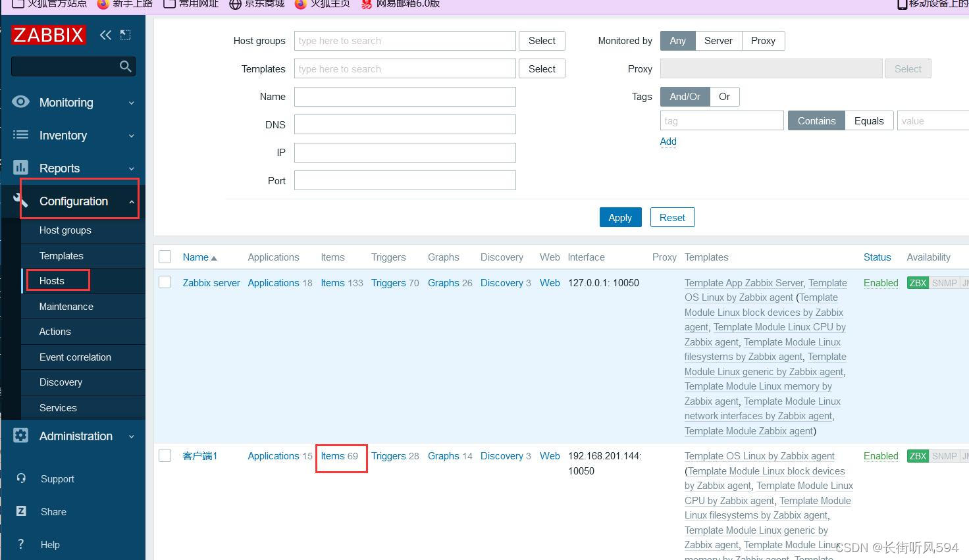Screen dimensions: 969x560
Task: Focus the Name filter input field
Action: point(405,97)
